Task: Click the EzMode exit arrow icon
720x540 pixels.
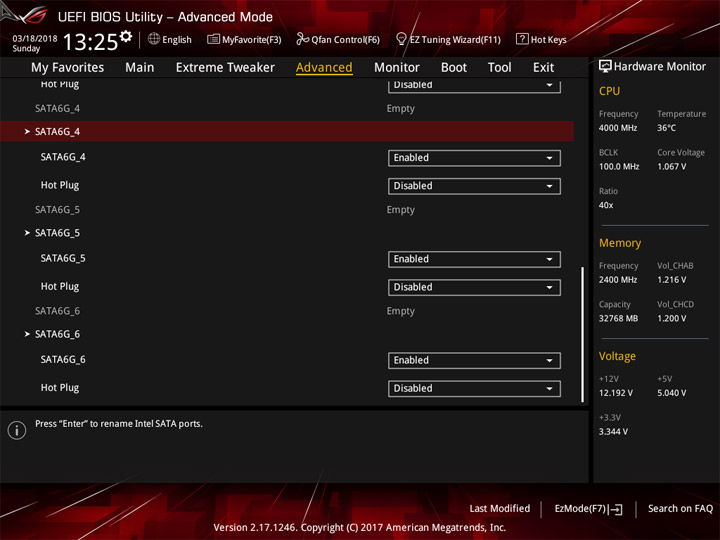Action: point(616,509)
